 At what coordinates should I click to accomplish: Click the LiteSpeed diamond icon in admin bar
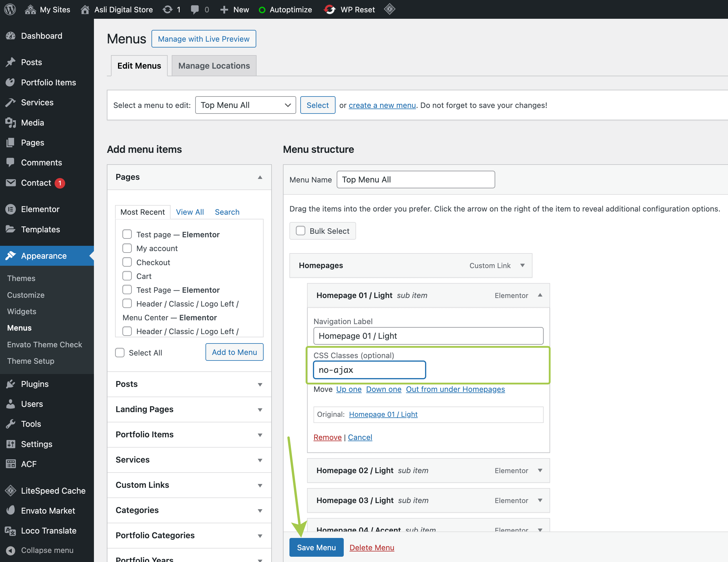point(389,9)
